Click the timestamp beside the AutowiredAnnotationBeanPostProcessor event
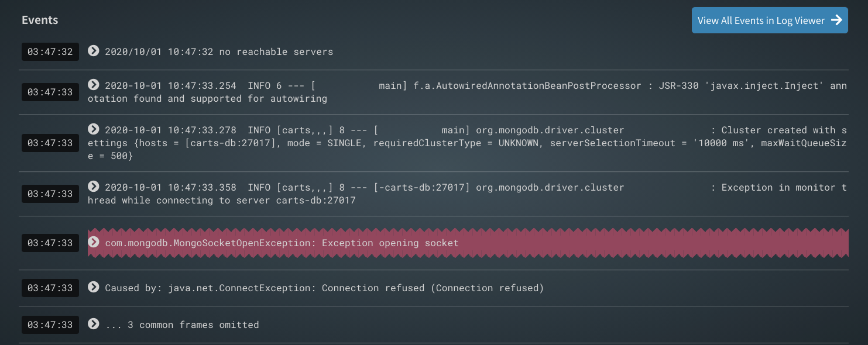The width and height of the screenshot is (868, 345). (50, 92)
